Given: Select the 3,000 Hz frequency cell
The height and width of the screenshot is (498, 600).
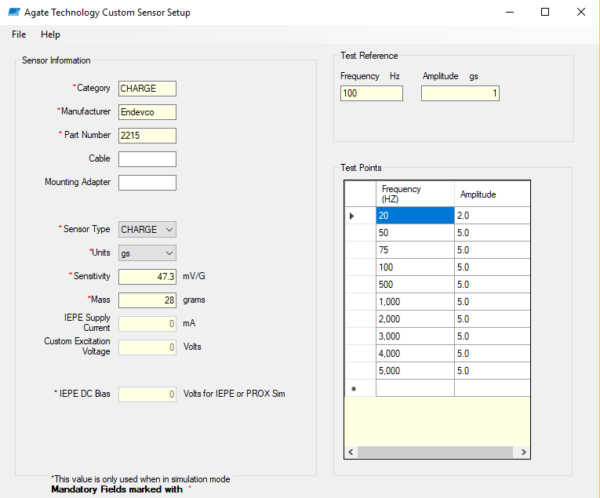Looking at the screenshot, I should 415,336.
